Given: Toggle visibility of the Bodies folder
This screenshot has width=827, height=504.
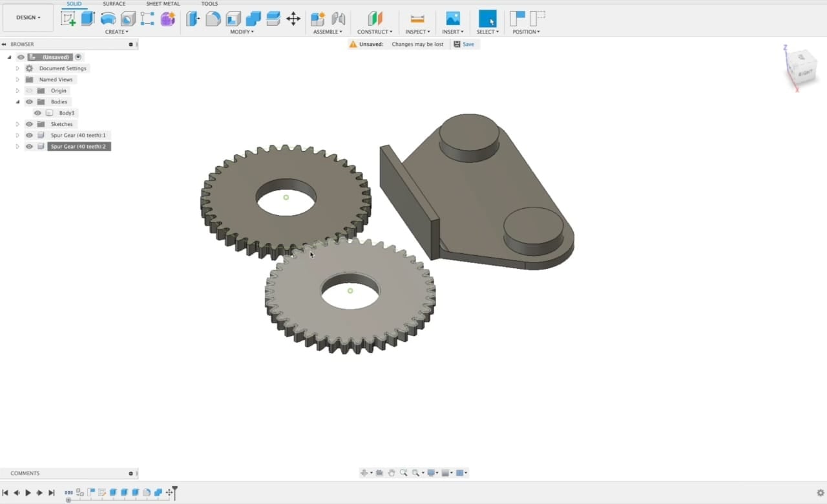Looking at the screenshot, I should point(29,101).
